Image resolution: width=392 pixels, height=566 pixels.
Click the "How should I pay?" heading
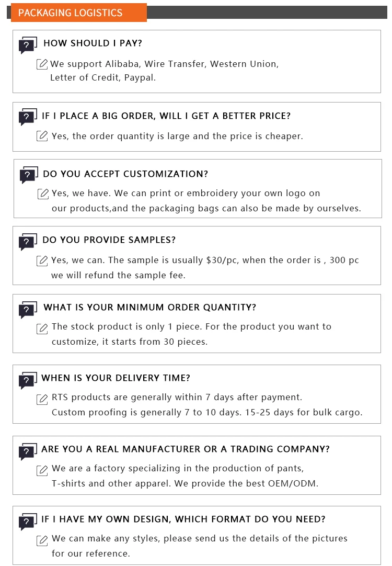(93, 43)
